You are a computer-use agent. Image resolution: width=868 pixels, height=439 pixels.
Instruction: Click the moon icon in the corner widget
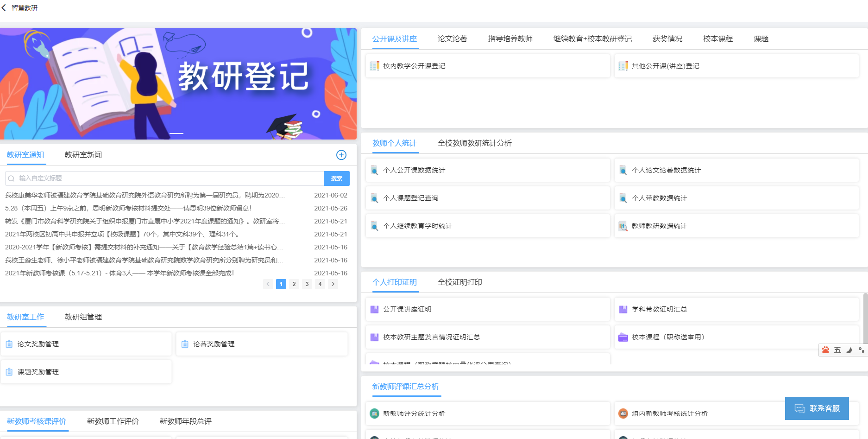[849, 350]
